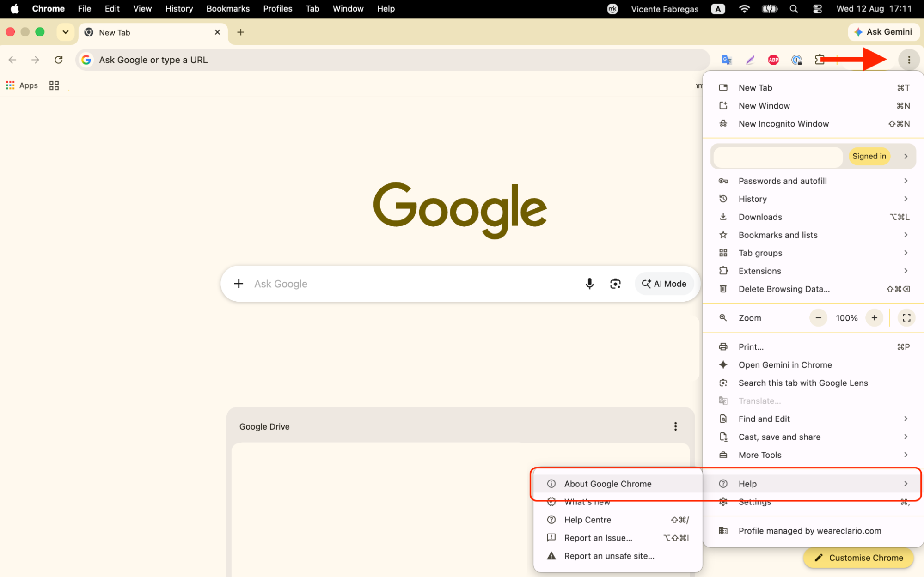
Task: Select Search this tab with Google Lens
Action: pos(813,383)
